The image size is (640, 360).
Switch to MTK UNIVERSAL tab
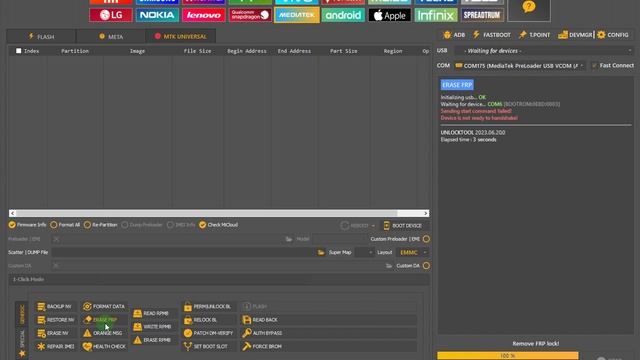click(x=180, y=37)
